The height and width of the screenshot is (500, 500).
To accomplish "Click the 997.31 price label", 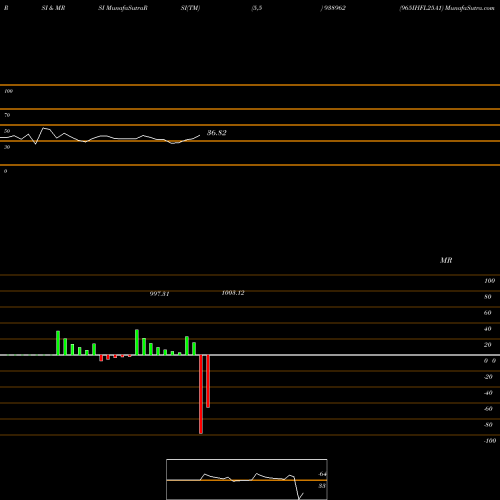I will tap(159, 294).
